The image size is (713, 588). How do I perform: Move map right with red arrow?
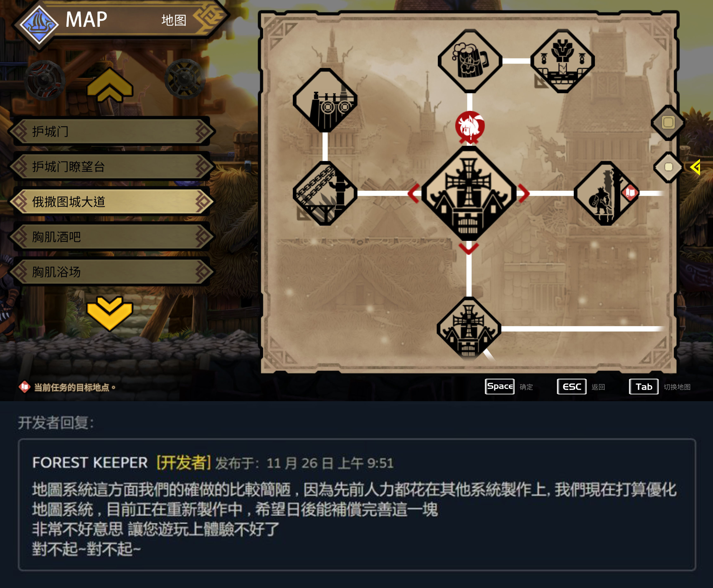523,193
